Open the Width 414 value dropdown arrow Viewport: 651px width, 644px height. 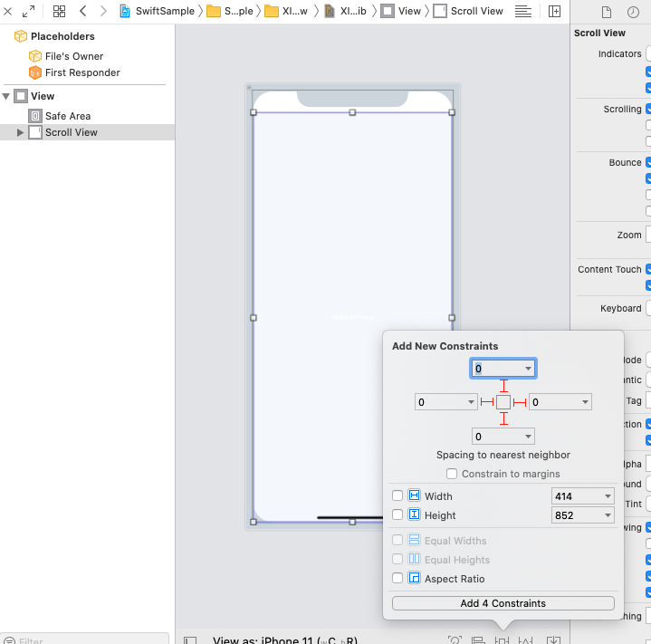(x=608, y=496)
